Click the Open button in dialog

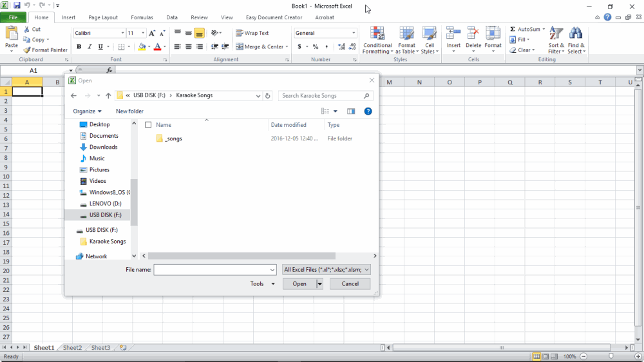point(299,284)
